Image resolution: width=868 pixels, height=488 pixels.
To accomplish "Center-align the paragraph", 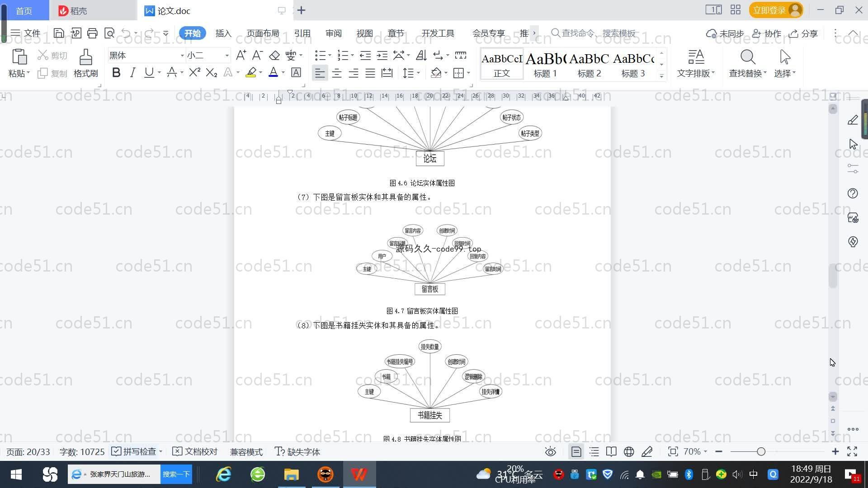I will [x=337, y=73].
